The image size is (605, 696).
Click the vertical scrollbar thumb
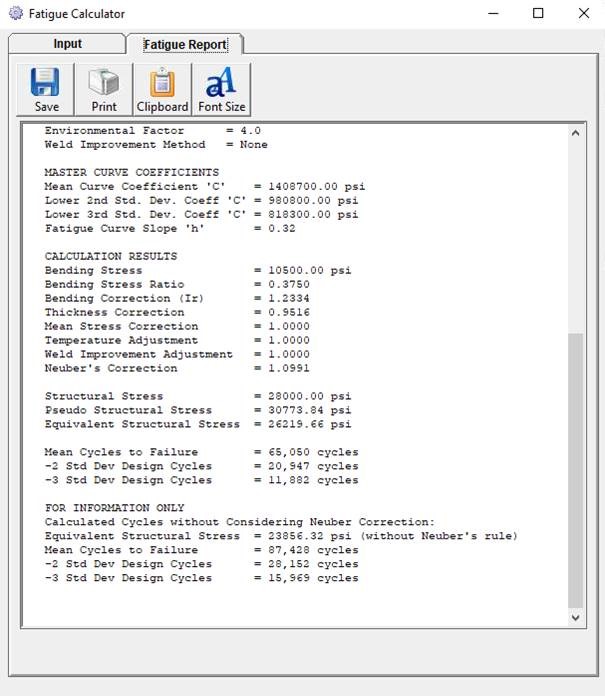(x=575, y=471)
